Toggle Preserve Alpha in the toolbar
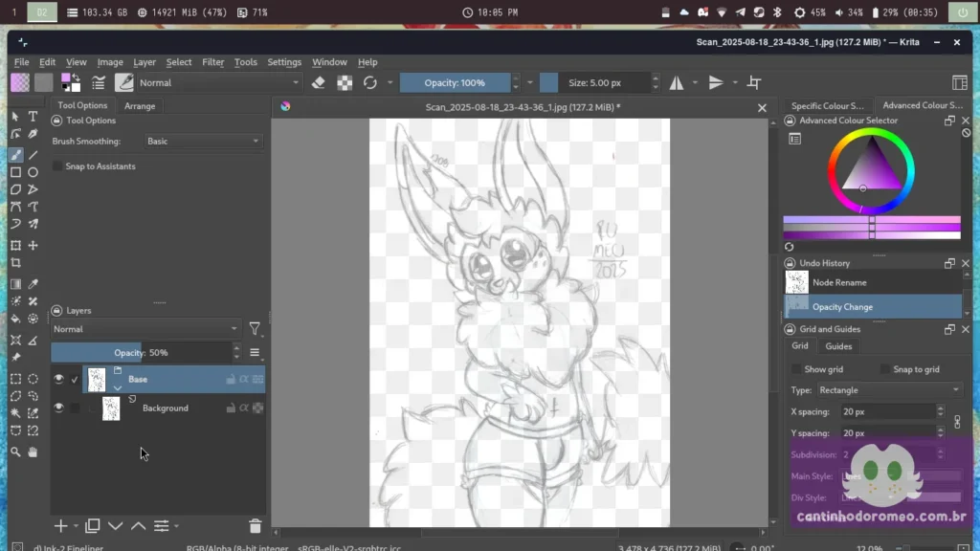Viewport: 980px width, 551px height. [345, 82]
